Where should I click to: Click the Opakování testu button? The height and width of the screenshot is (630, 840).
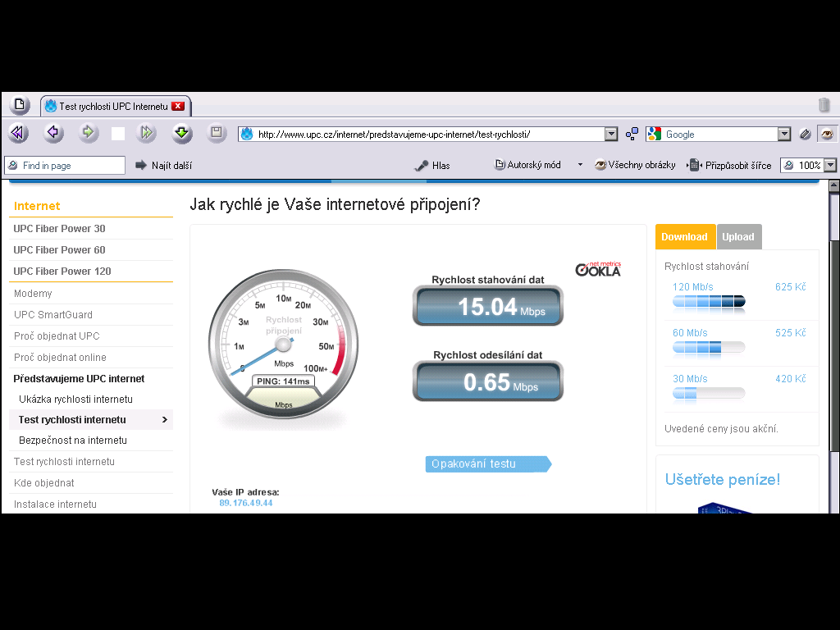[x=488, y=464]
